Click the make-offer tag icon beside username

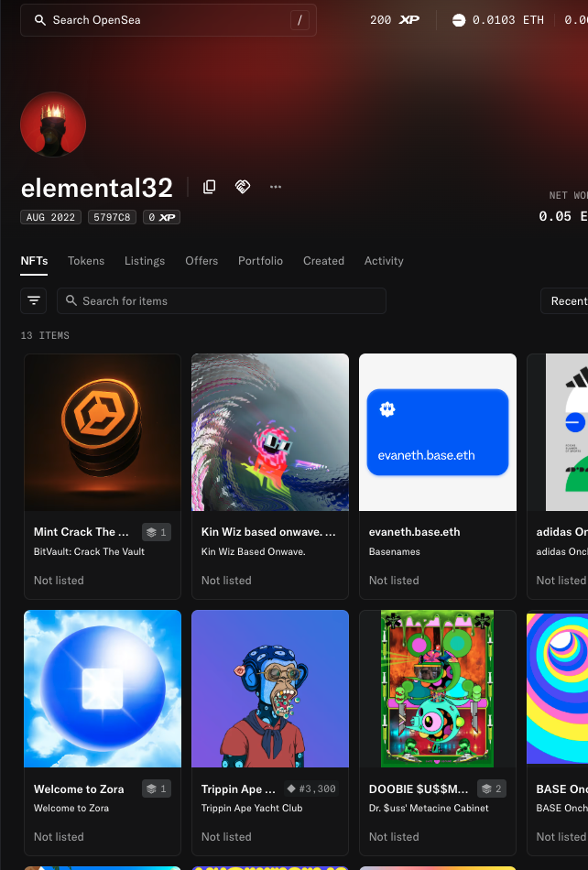[243, 187]
